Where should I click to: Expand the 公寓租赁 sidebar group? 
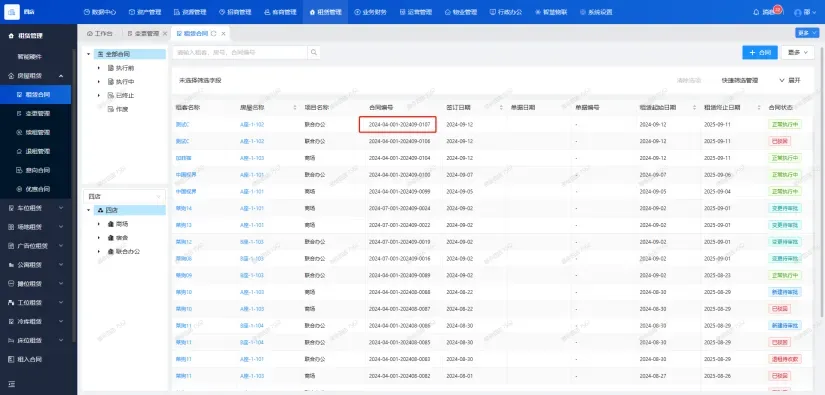(35, 265)
